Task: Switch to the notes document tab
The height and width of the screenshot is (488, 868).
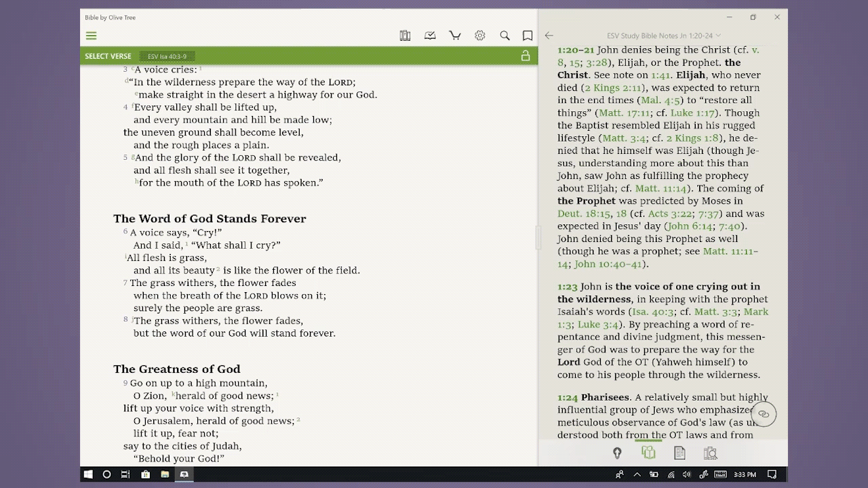Action: click(x=679, y=453)
